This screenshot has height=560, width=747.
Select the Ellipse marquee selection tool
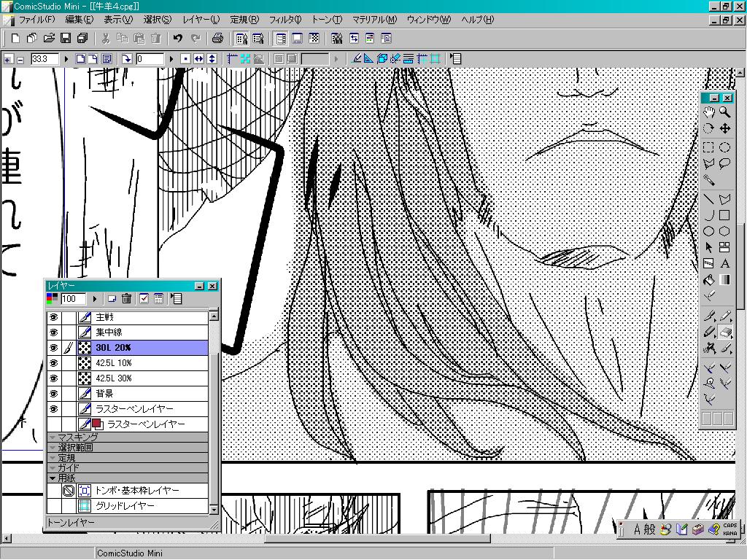point(724,147)
